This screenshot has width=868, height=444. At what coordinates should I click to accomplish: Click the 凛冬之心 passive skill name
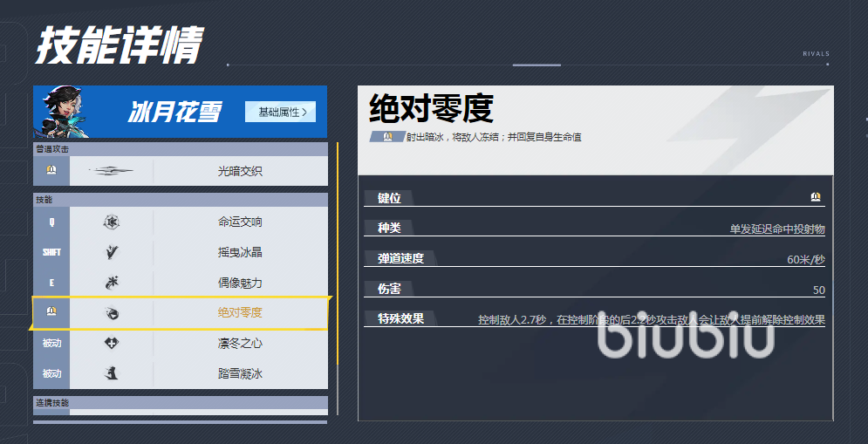point(240,344)
